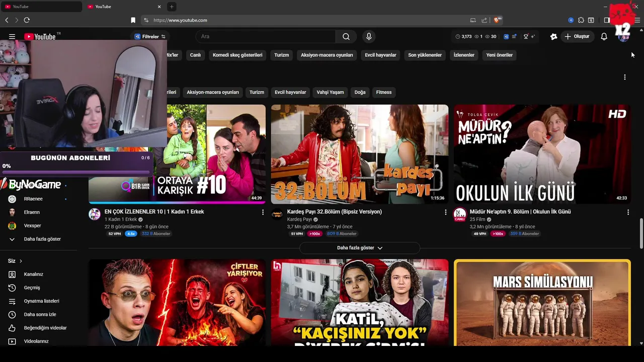Screen dimensions: 644x362
Task: Play the Mars Simülasyonu thumbnail
Action: coord(542,303)
